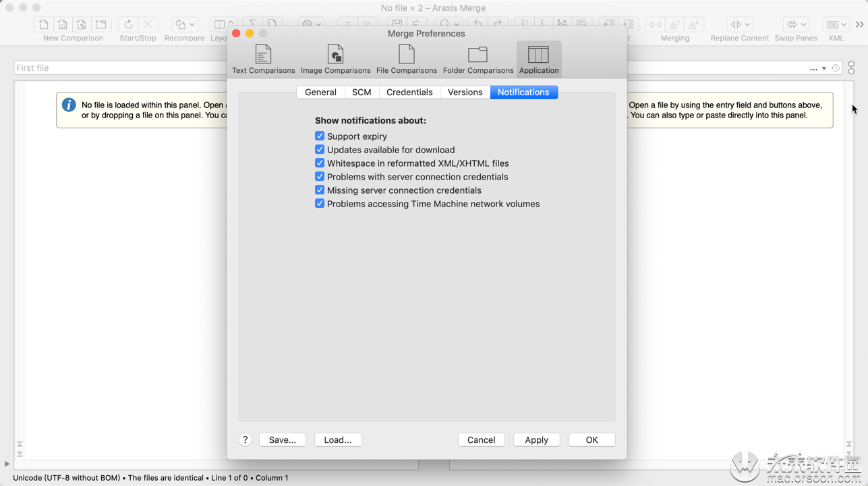Open the Swap Panes dropdown
This screenshot has width=868, height=486.
(796, 24)
